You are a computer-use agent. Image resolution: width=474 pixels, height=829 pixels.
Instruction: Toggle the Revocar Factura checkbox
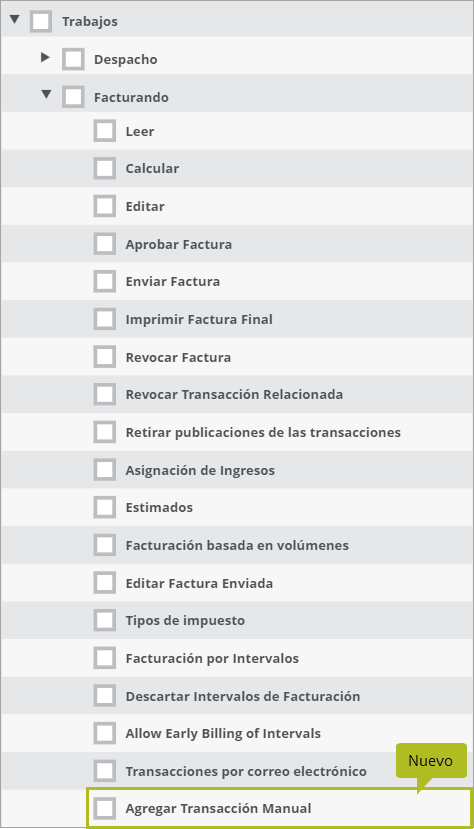click(x=105, y=357)
